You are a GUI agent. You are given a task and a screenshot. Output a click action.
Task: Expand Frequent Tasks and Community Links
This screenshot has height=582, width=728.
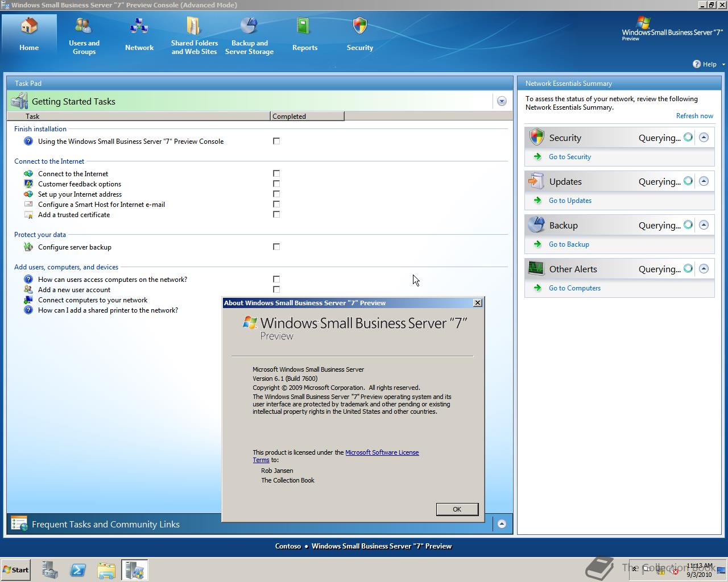pos(502,524)
